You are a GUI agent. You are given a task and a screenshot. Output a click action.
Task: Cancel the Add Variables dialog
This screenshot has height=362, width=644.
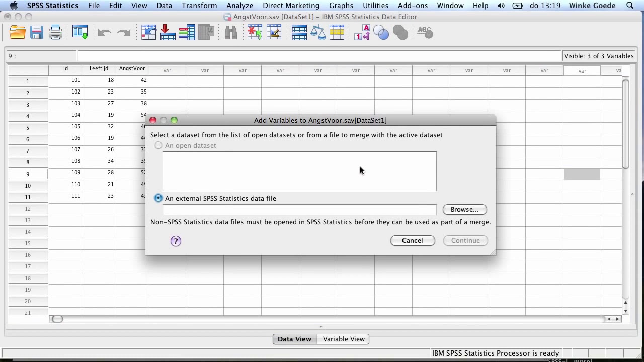(412, 240)
